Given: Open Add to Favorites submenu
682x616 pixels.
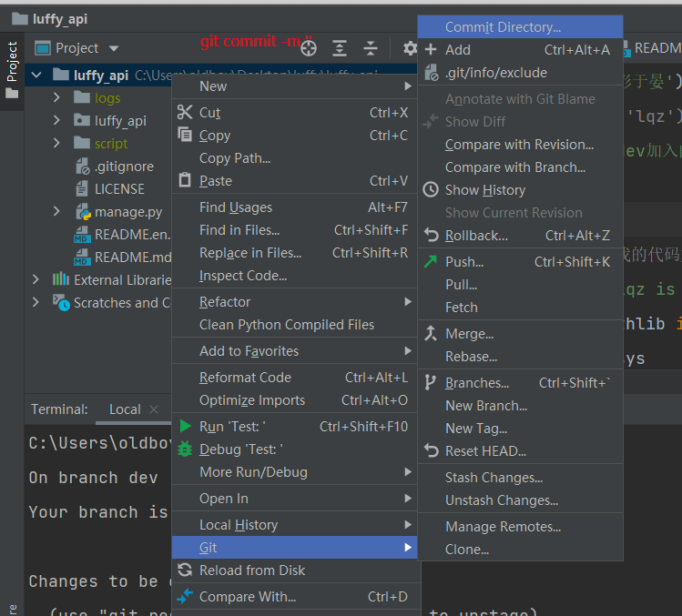Looking at the screenshot, I should click(x=294, y=351).
